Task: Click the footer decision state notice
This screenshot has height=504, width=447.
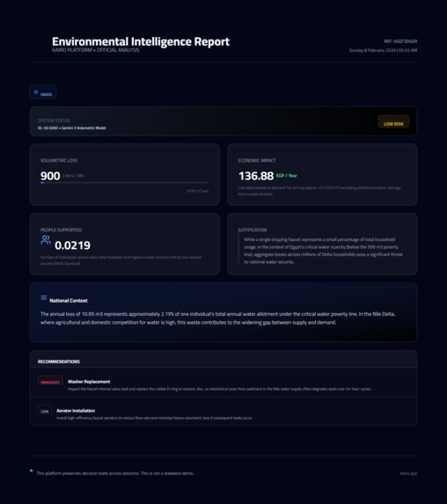Action: (x=114, y=473)
